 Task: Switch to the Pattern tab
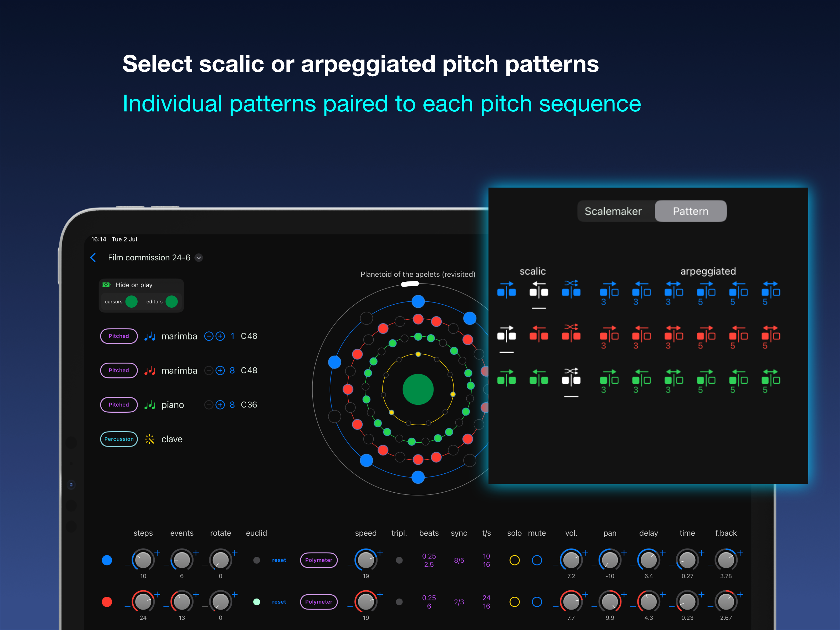[690, 212]
